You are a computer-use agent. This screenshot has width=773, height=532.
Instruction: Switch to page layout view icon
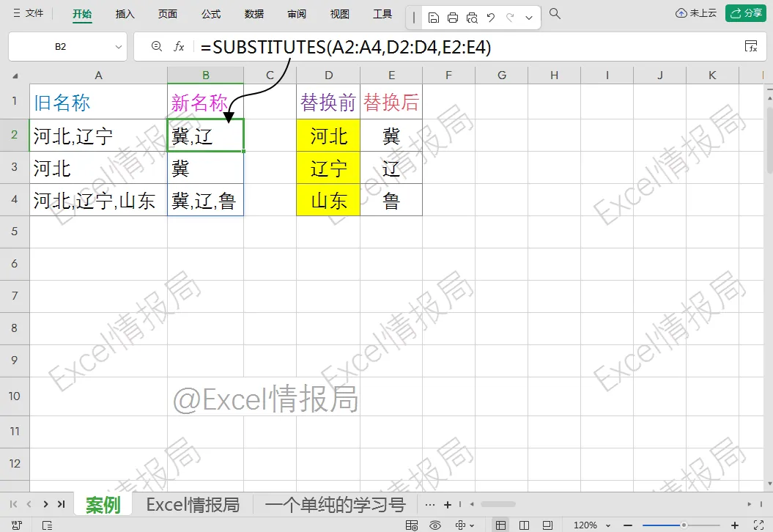[x=547, y=525]
